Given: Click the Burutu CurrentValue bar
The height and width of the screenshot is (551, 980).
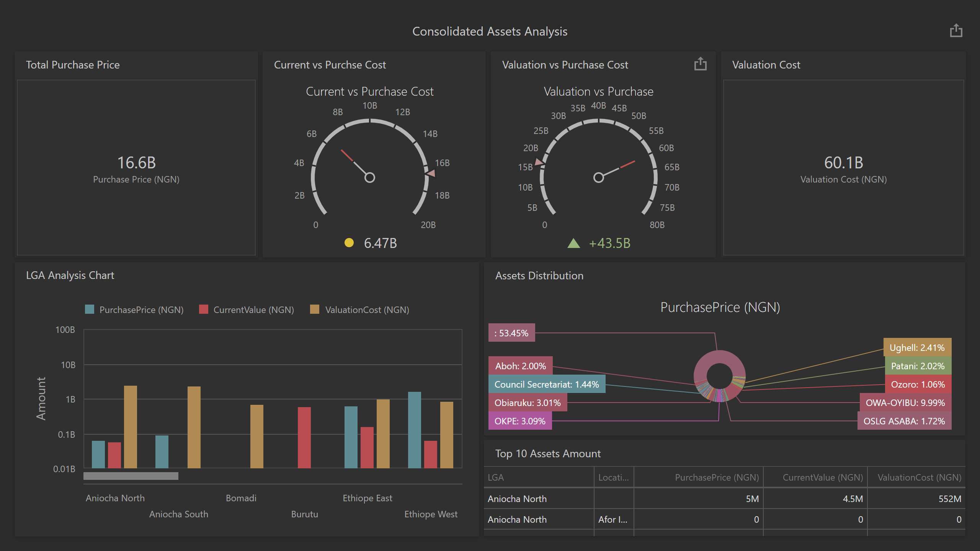Looking at the screenshot, I should pos(304,437).
